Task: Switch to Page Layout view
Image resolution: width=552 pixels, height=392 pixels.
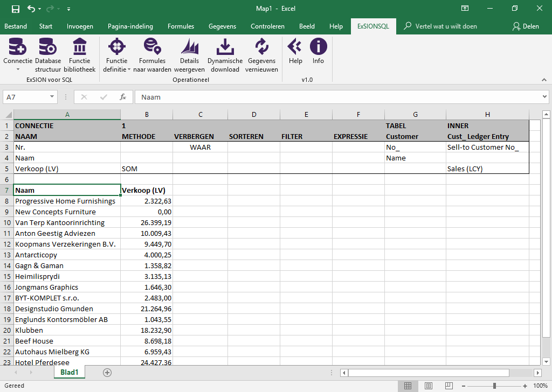Action: [429, 386]
